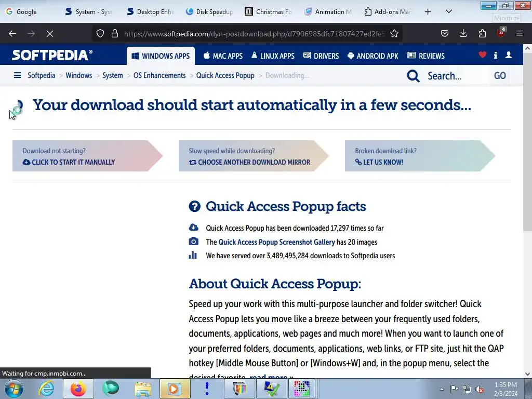Open Android APK section
This screenshot has width=532, height=399.
tap(373, 56)
